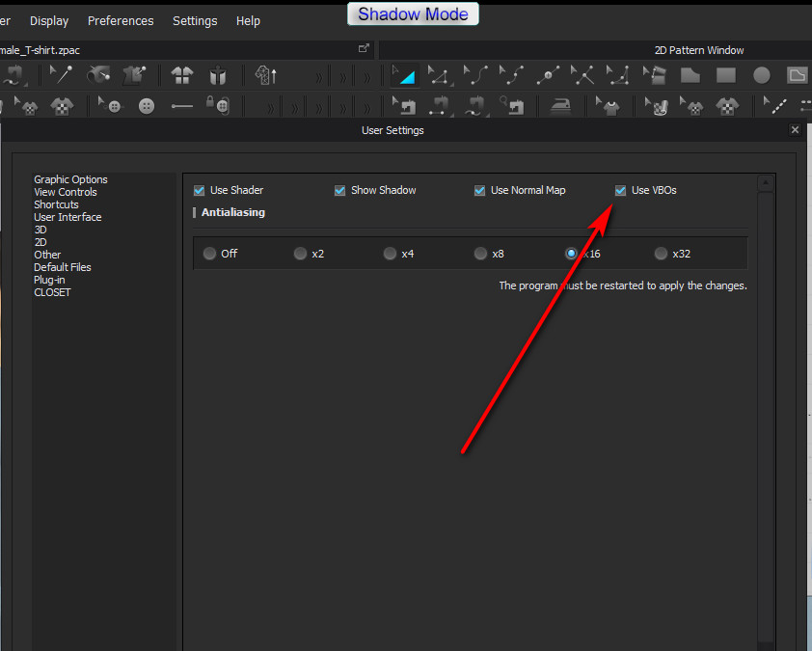812x651 pixels.
Task: Select the Circle pattern tool
Action: [762, 75]
